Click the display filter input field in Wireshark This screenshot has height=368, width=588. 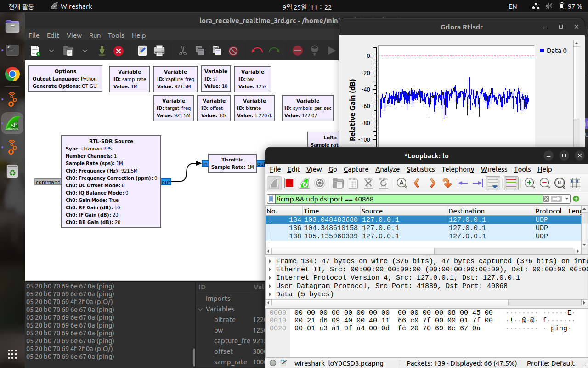pyautogui.click(x=409, y=199)
